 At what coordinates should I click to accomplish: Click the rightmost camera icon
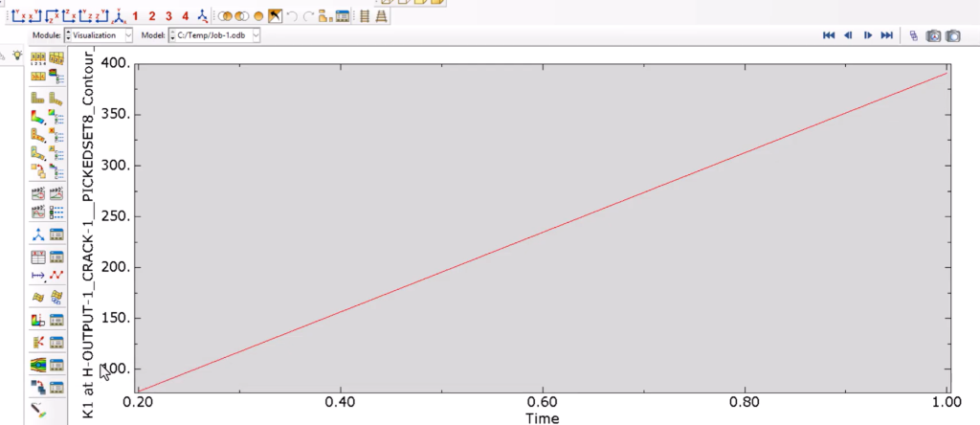click(953, 35)
